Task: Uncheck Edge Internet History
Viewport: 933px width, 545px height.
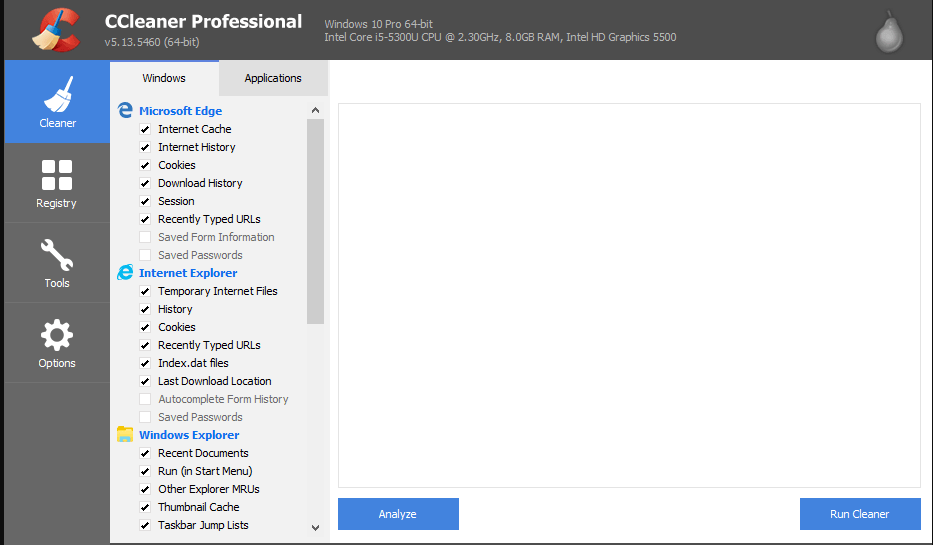Action: point(145,147)
